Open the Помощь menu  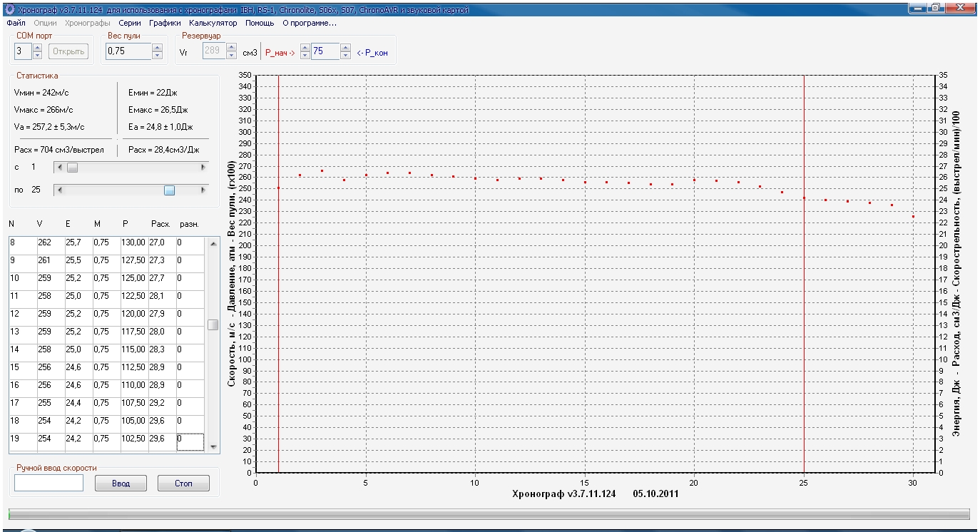pyautogui.click(x=260, y=23)
